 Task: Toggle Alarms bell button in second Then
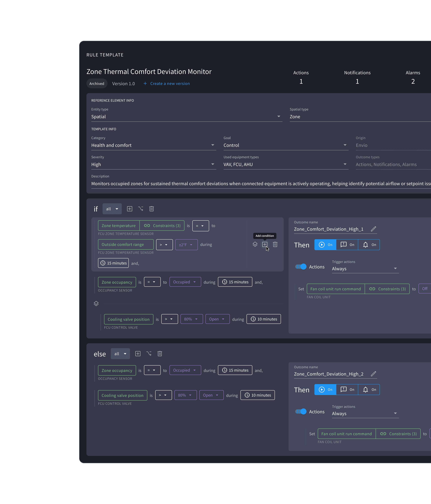coord(369,390)
